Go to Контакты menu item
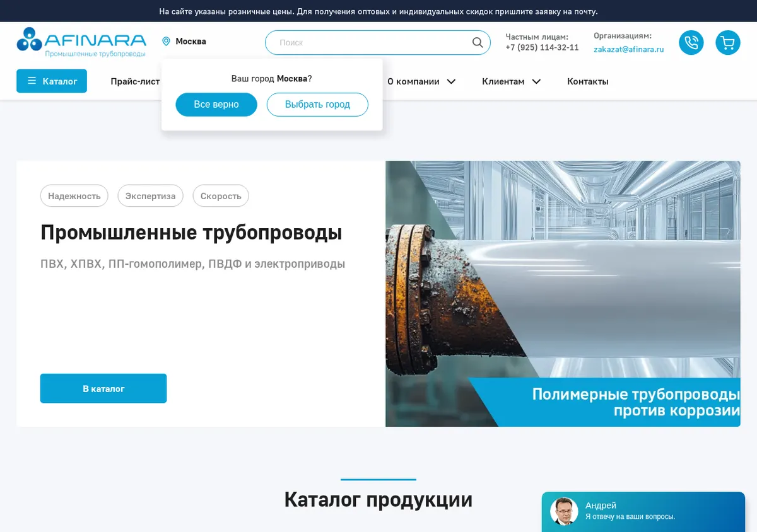 (x=587, y=81)
